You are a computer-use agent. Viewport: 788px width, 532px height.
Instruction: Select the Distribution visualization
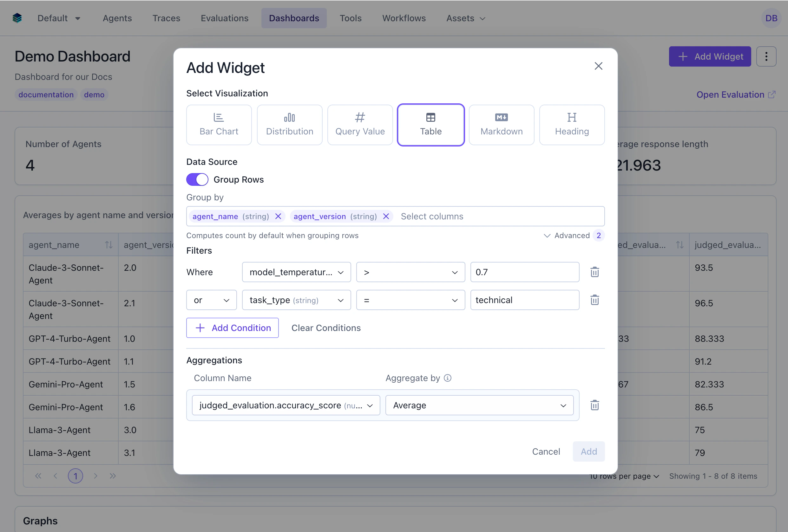pyautogui.click(x=289, y=124)
